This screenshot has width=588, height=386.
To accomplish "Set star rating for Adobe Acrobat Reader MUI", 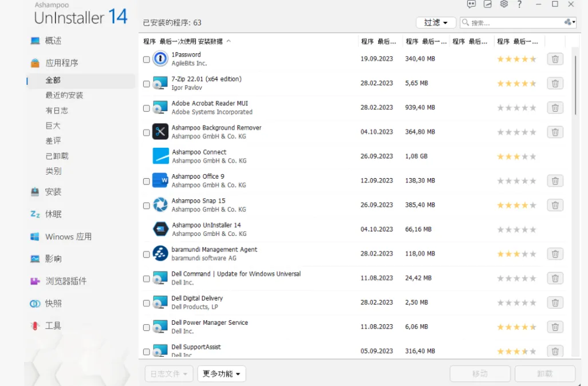I will click(516, 108).
